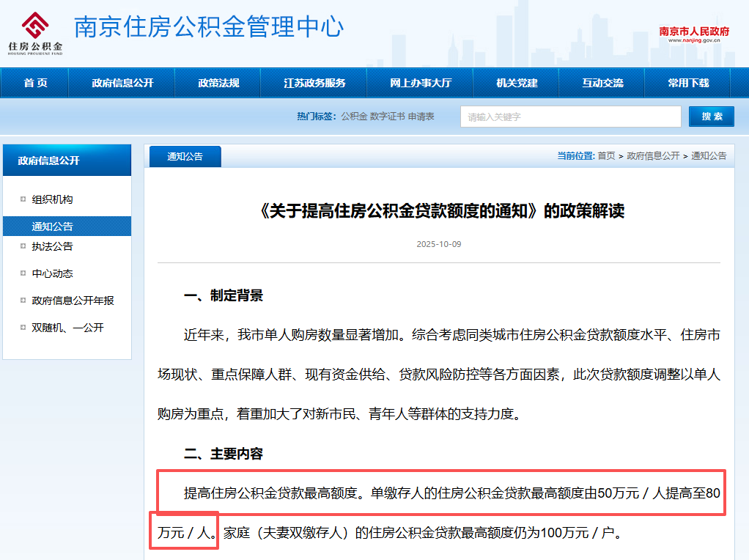Expand 组织机构 in the sidebar
Image resolution: width=749 pixels, height=560 pixels.
tap(52, 199)
